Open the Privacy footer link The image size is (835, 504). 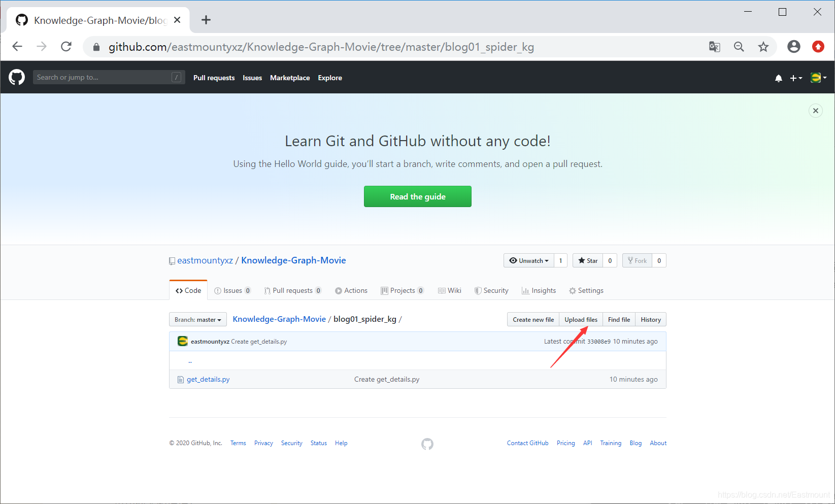point(263,443)
